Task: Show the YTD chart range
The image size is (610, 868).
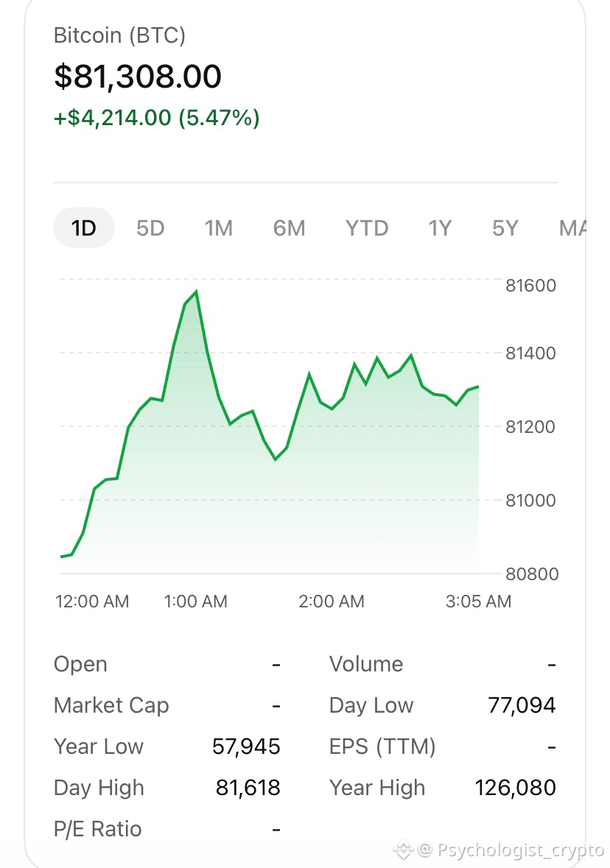Action: click(367, 228)
